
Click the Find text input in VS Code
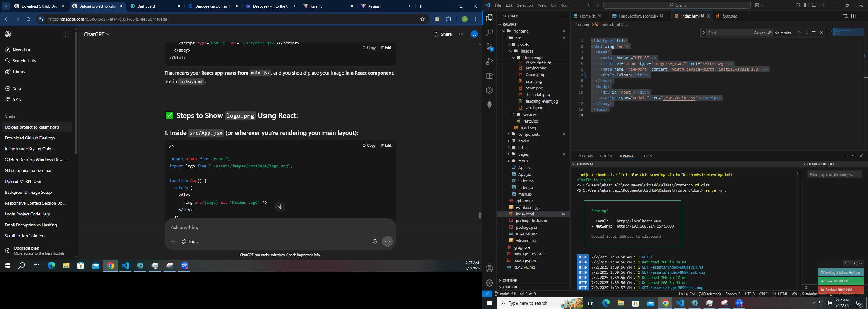point(729,33)
